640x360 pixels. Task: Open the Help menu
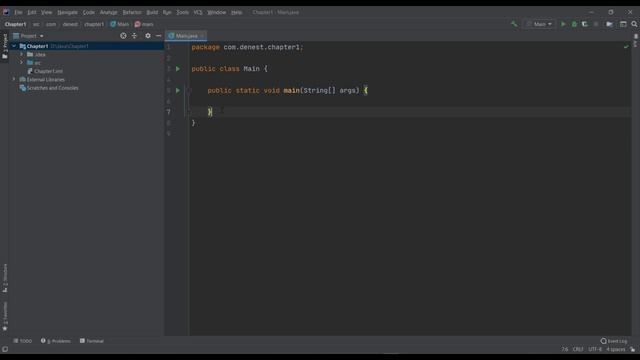click(x=236, y=12)
